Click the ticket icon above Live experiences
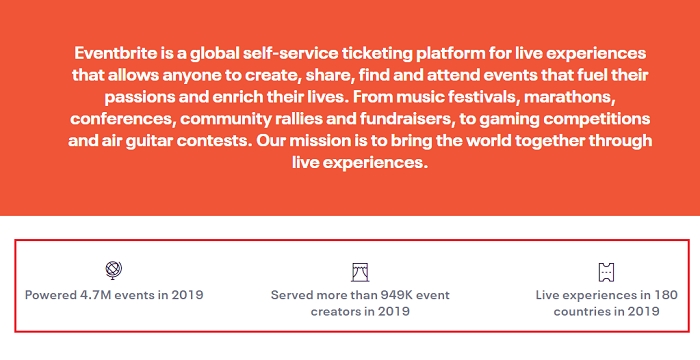 606,272
